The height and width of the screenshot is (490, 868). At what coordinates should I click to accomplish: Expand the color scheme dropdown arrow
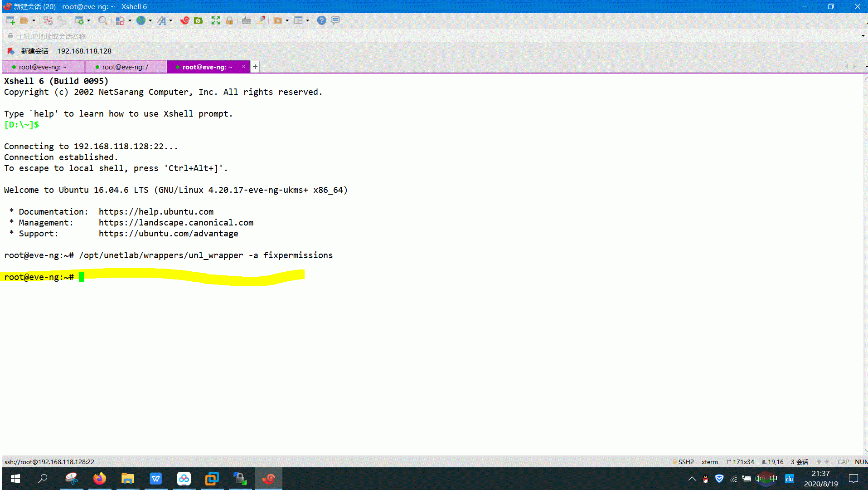(x=130, y=20)
